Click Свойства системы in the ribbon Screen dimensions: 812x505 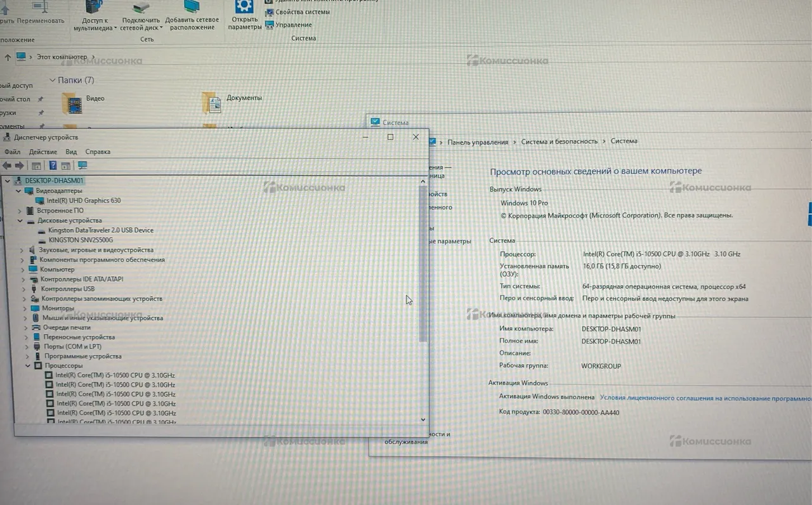(302, 12)
